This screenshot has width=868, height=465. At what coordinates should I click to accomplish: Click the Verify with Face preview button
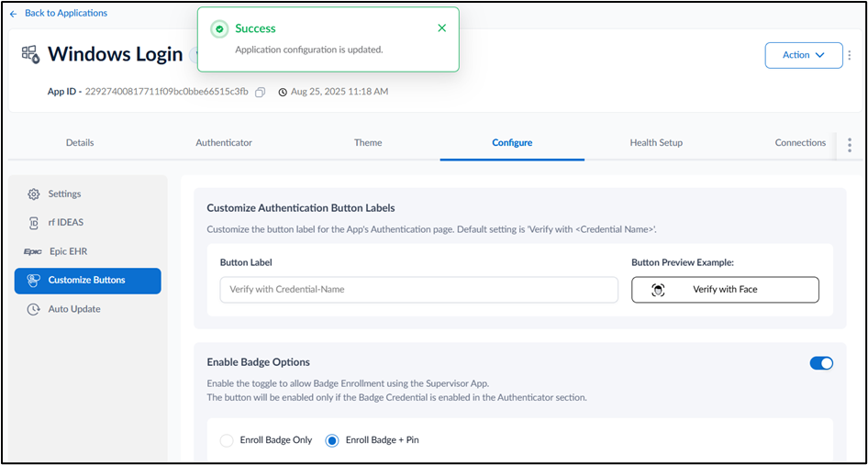(x=725, y=290)
